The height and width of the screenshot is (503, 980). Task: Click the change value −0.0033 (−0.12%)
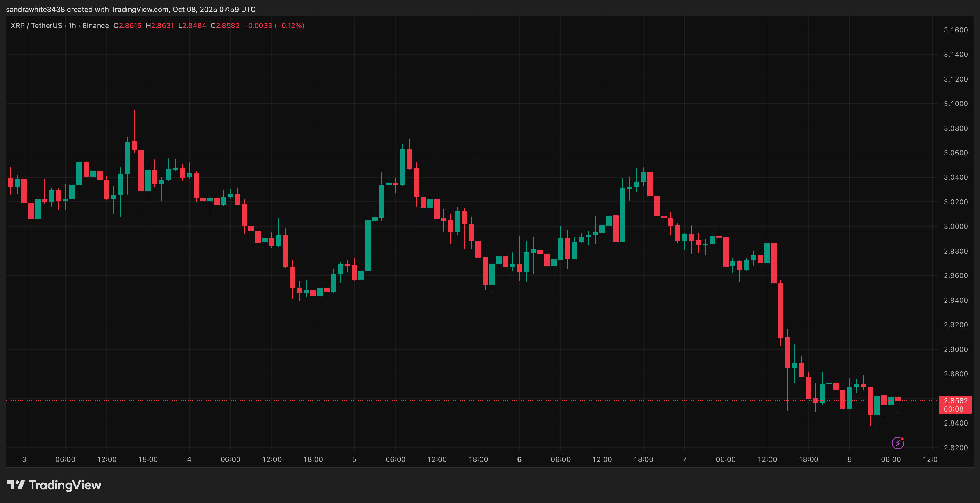point(274,25)
